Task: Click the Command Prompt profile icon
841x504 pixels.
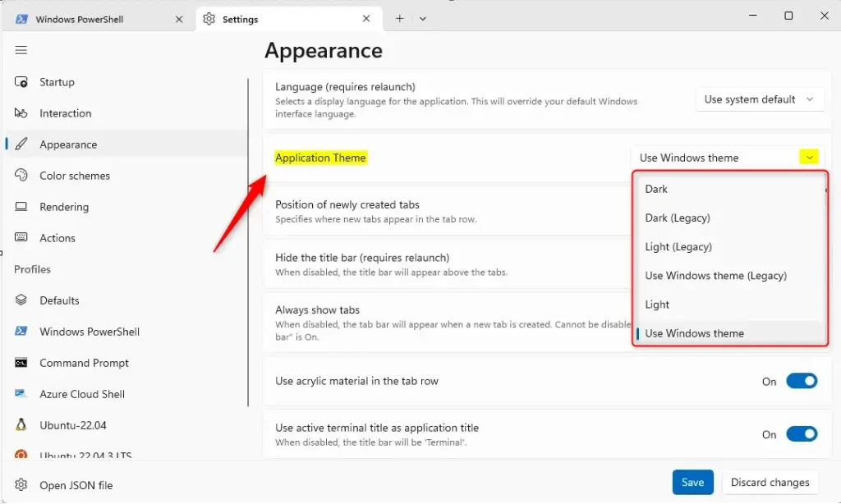Action: coord(21,363)
